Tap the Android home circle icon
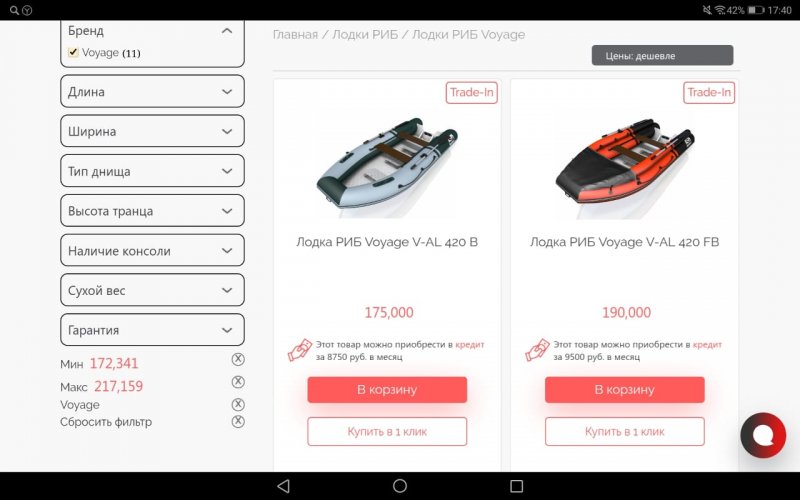Image resolution: width=800 pixels, height=500 pixels. [400, 486]
